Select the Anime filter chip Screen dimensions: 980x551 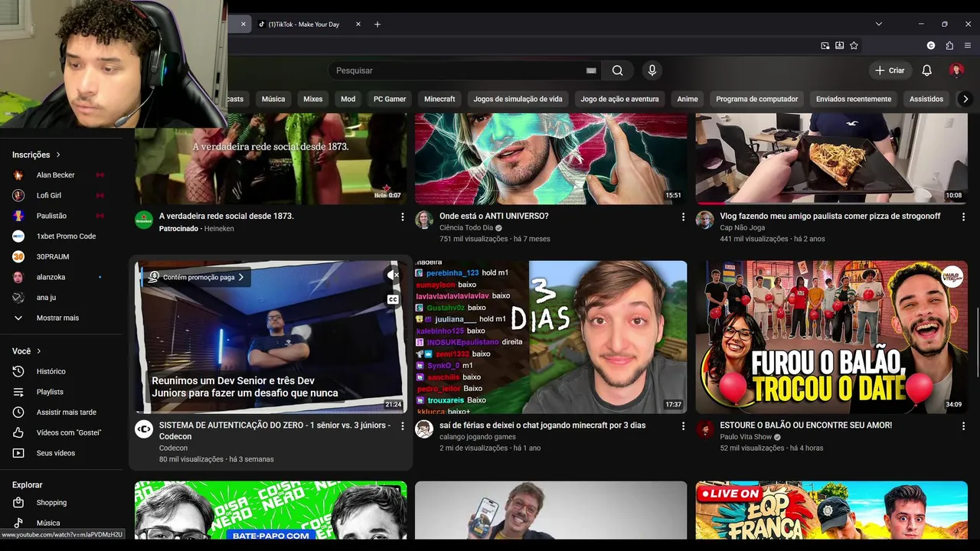point(688,99)
